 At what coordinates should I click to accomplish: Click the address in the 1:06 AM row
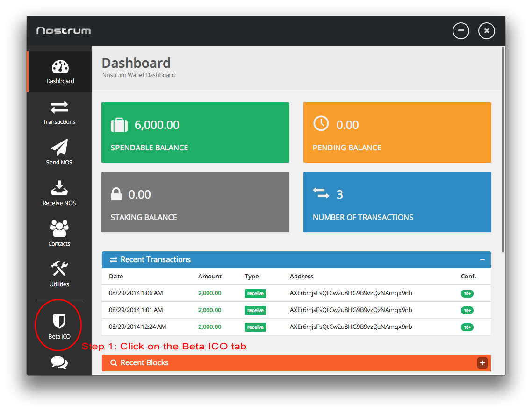351,293
